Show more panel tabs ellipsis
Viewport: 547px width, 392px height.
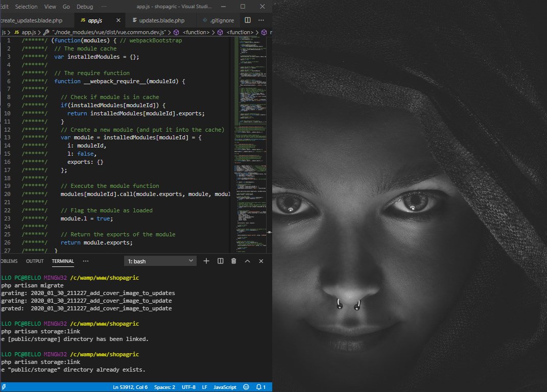tap(86, 261)
